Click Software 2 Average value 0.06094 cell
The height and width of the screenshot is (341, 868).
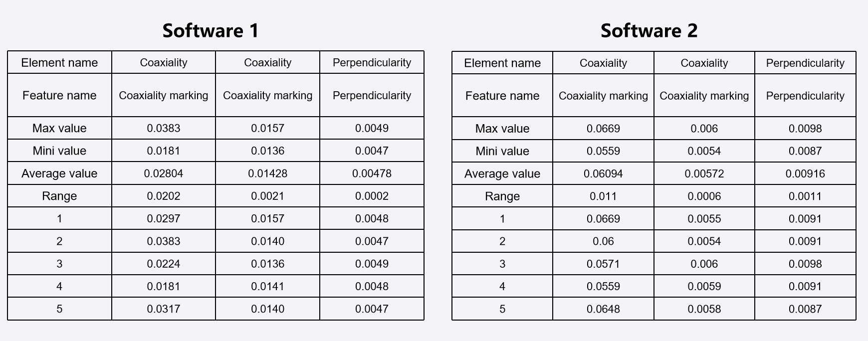[x=603, y=174]
